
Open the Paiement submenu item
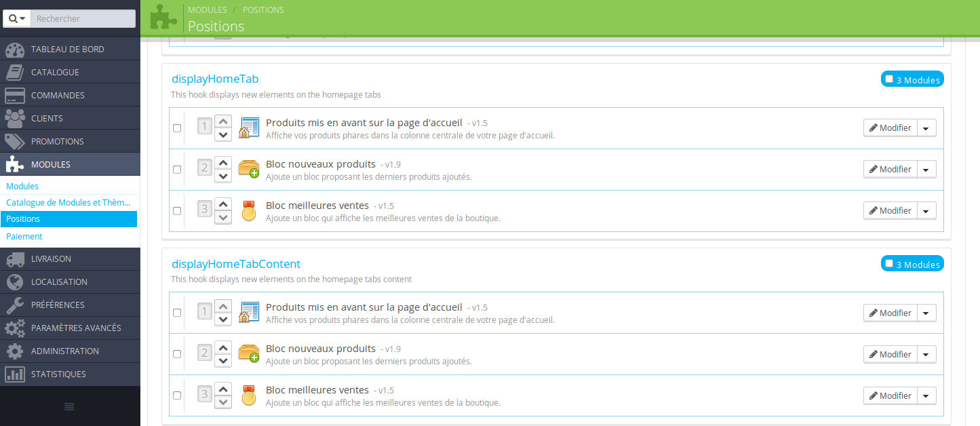(24, 237)
